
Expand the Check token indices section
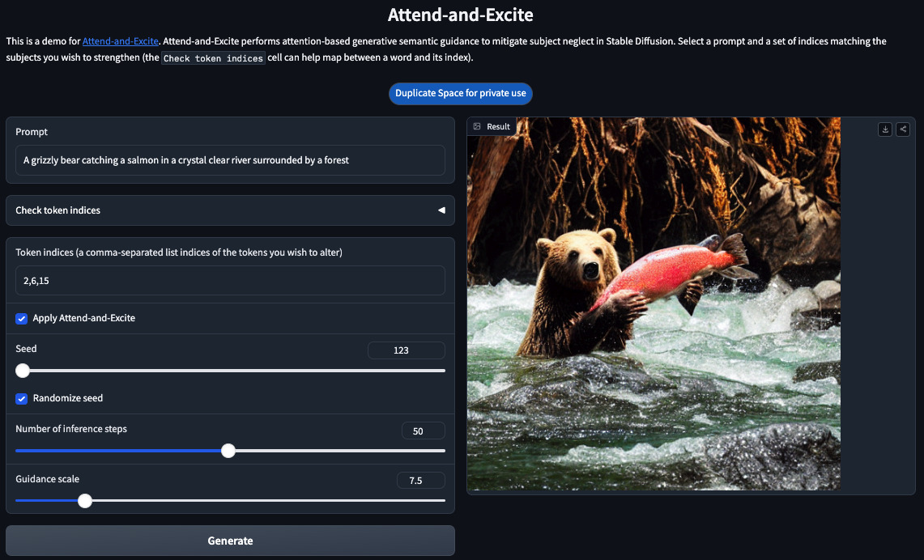pyautogui.click(x=230, y=210)
